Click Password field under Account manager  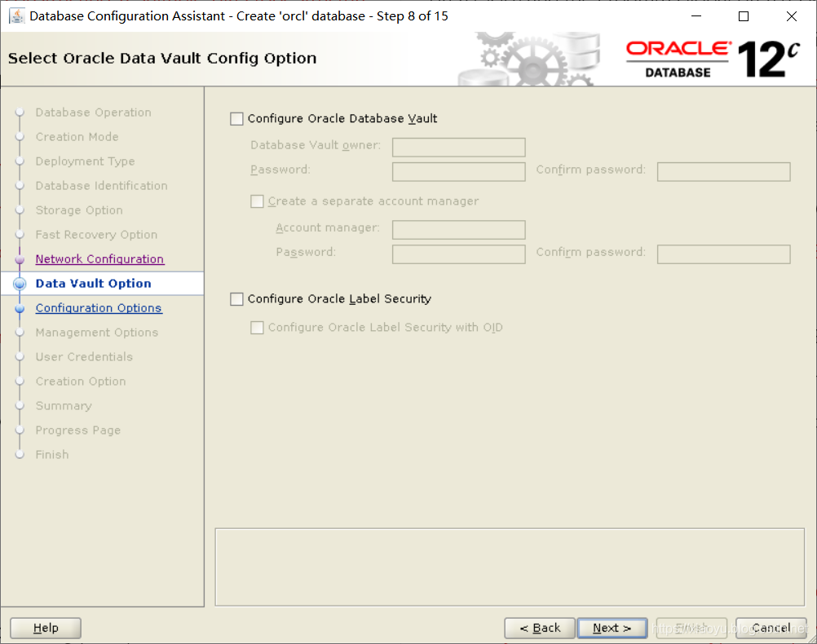[458, 254]
